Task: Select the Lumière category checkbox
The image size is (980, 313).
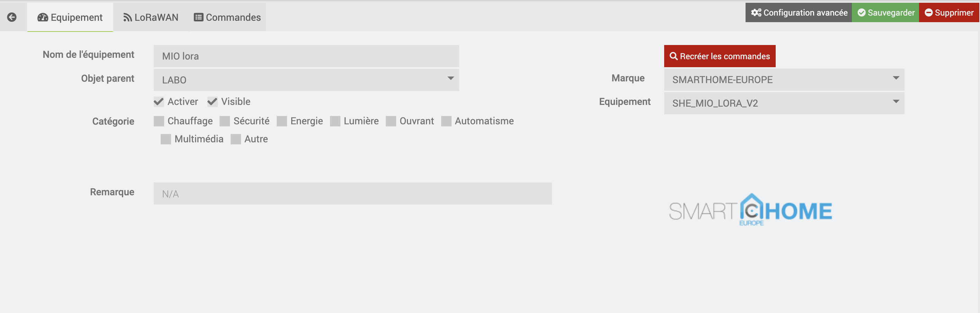Action: click(x=335, y=121)
